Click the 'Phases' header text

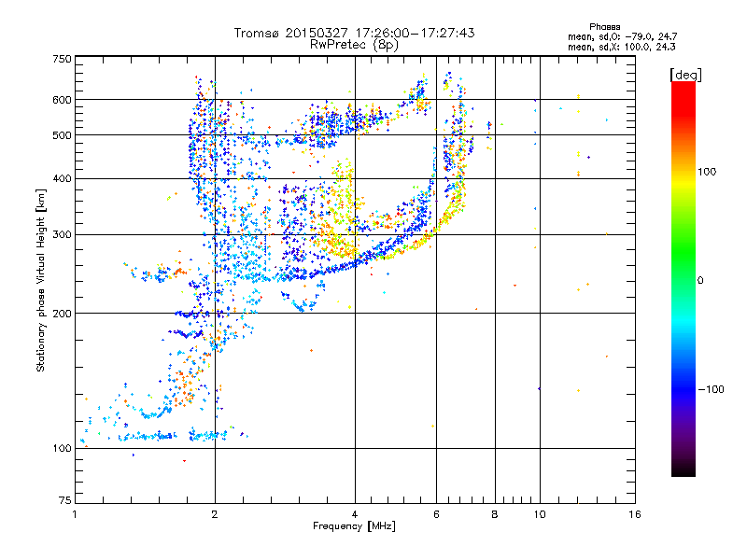coord(604,27)
